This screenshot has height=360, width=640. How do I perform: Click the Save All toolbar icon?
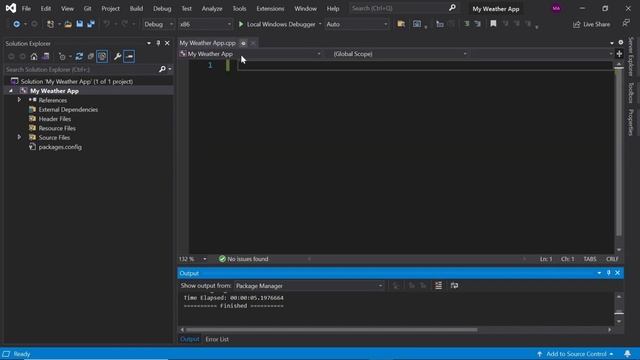click(x=91, y=24)
